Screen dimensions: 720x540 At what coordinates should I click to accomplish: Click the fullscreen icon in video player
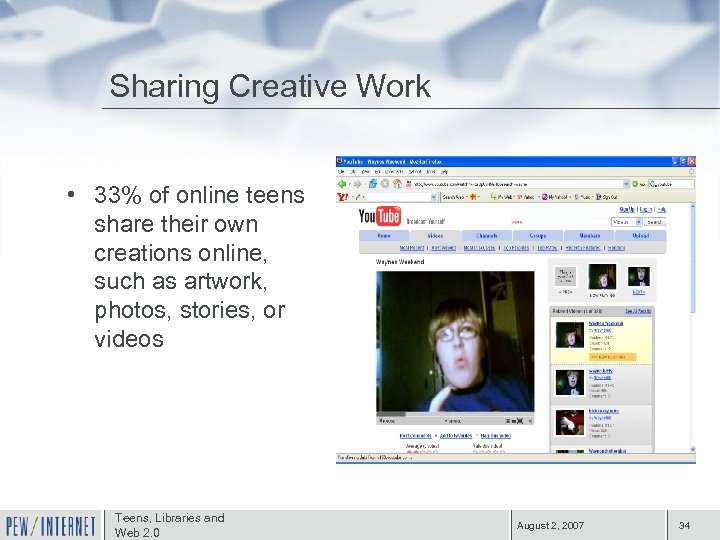click(x=520, y=421)
